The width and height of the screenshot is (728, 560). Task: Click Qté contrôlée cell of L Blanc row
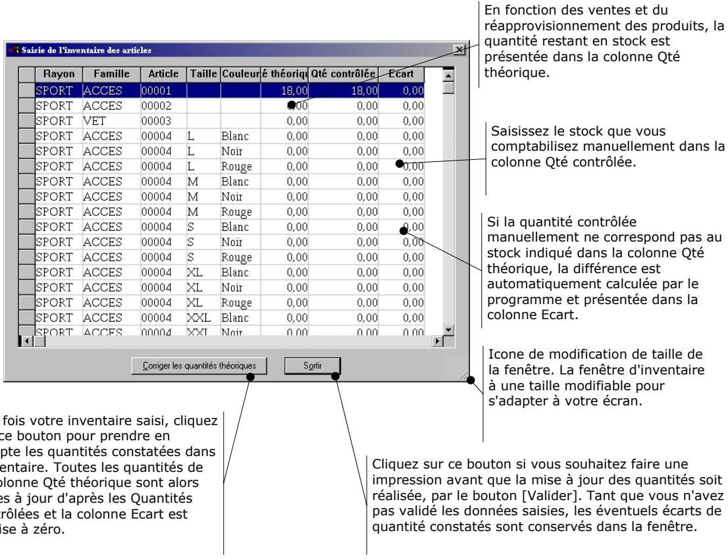click(344, 136)
